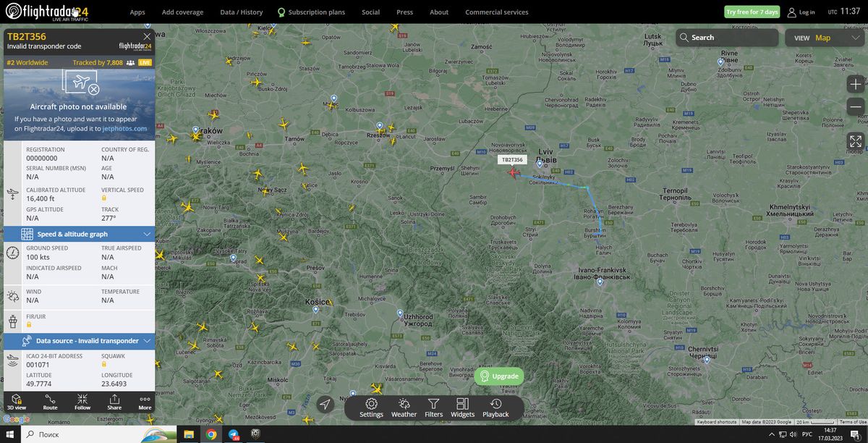Center map on my location arrow
The width and height of the screenshot is (868, 443).
click(x=325, y=404)
